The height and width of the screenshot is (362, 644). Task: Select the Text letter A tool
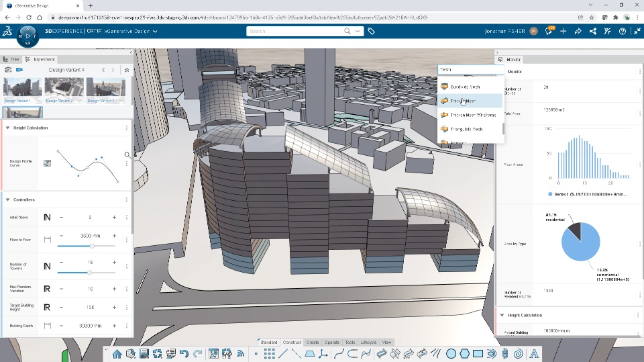point(534,354)
